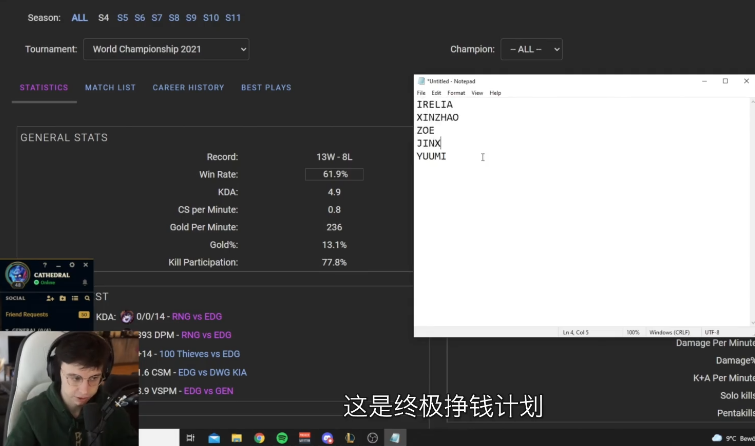
Task: Click the new friend folder icon
Action: click(63, 298)
